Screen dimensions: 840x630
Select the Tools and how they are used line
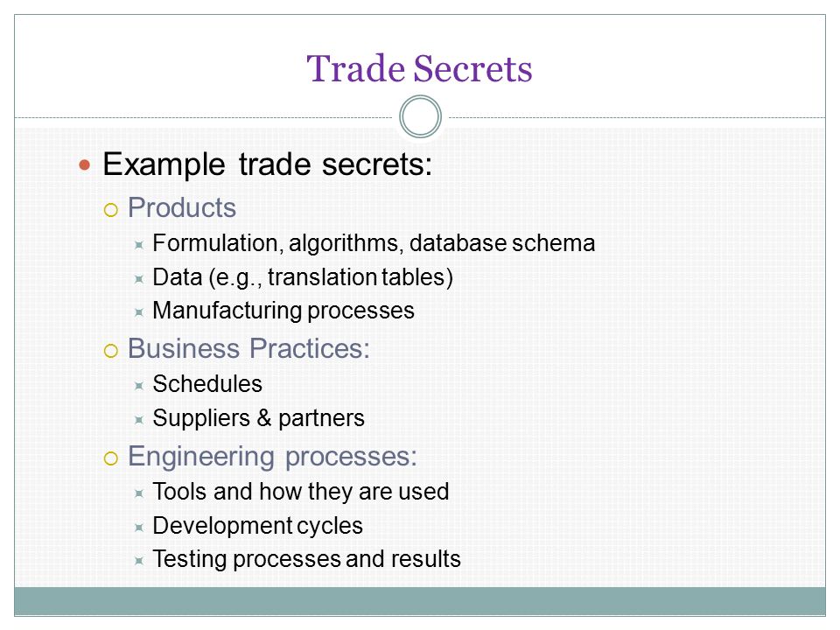click(x=300, y=492)
